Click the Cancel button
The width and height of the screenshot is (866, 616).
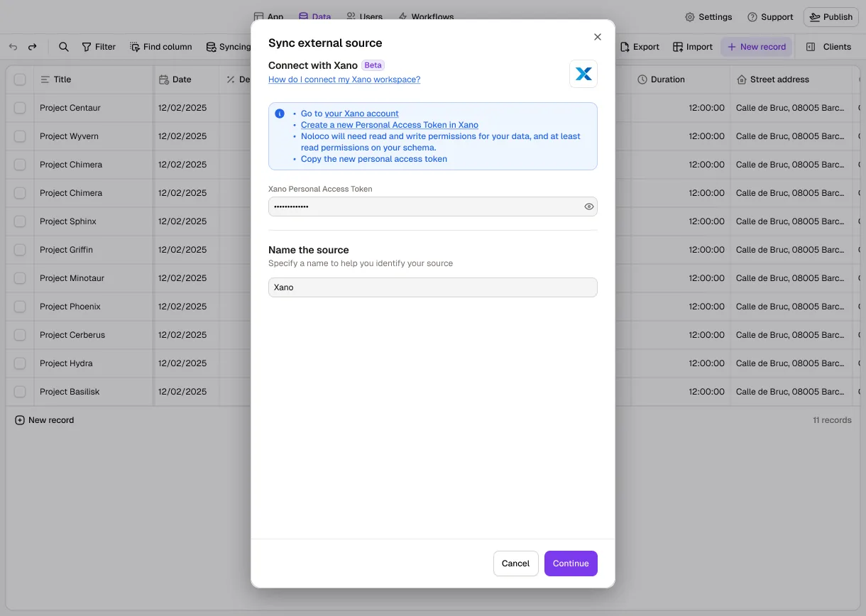click(x=516, y=563)
